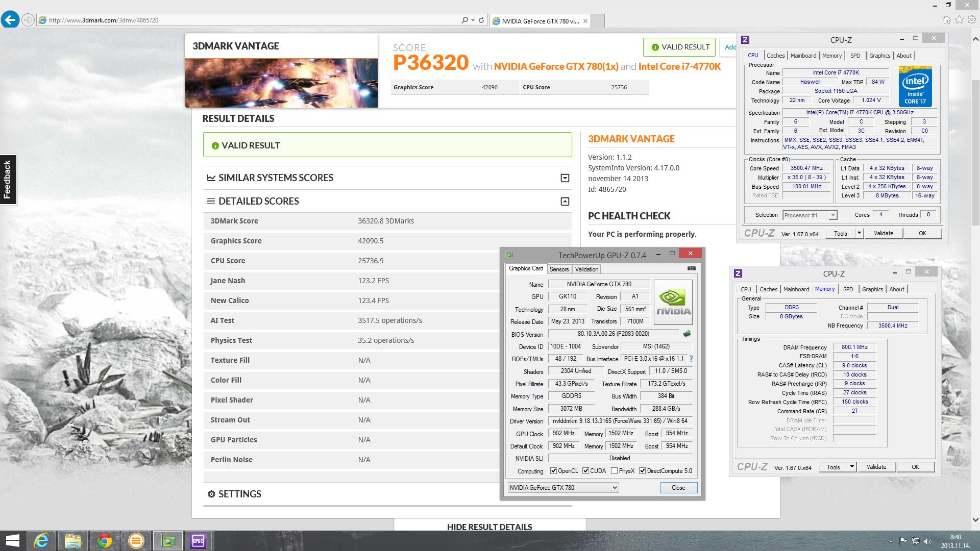Show hidden tray icons arrow
The width and height of the screenshot is (980, 551).
[x=891, y=541]
